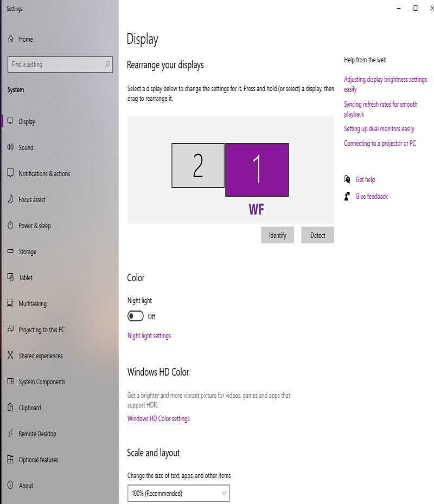
Task: Click the Sound speaker icon
Action: (11, 147)
